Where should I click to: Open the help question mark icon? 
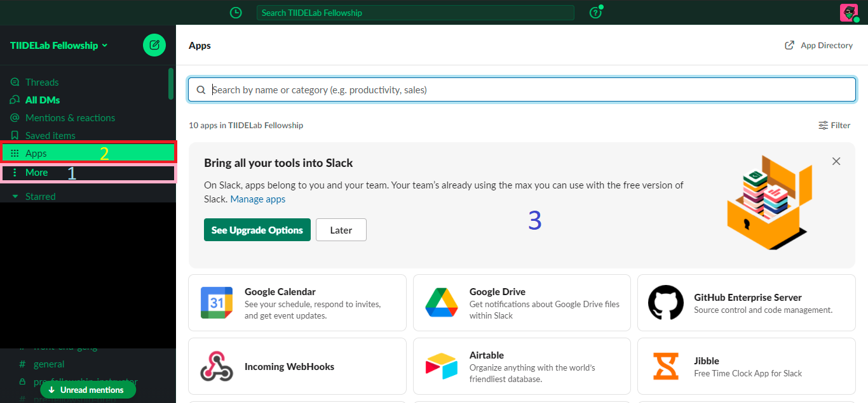(595, 13)
